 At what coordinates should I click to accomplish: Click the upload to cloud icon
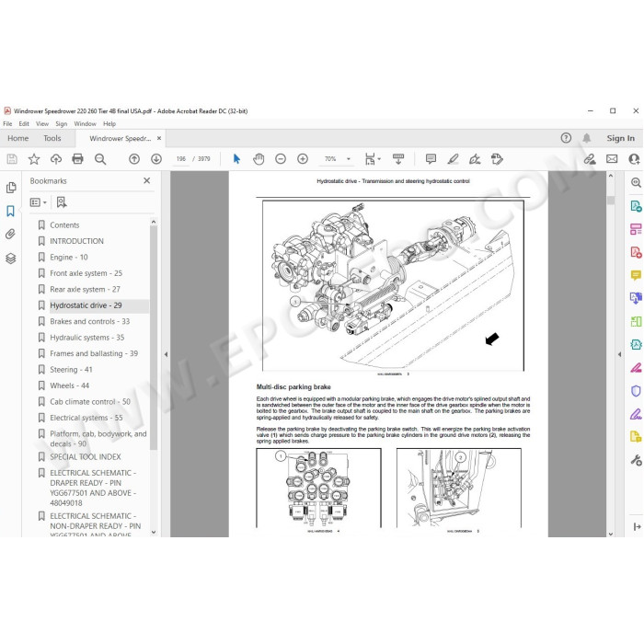point(56,159)
